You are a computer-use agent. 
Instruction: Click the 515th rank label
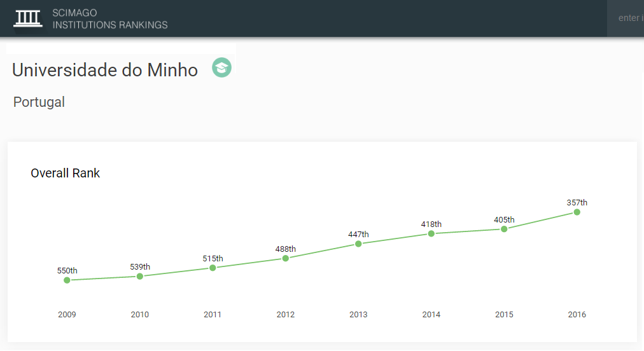point(213,259)
